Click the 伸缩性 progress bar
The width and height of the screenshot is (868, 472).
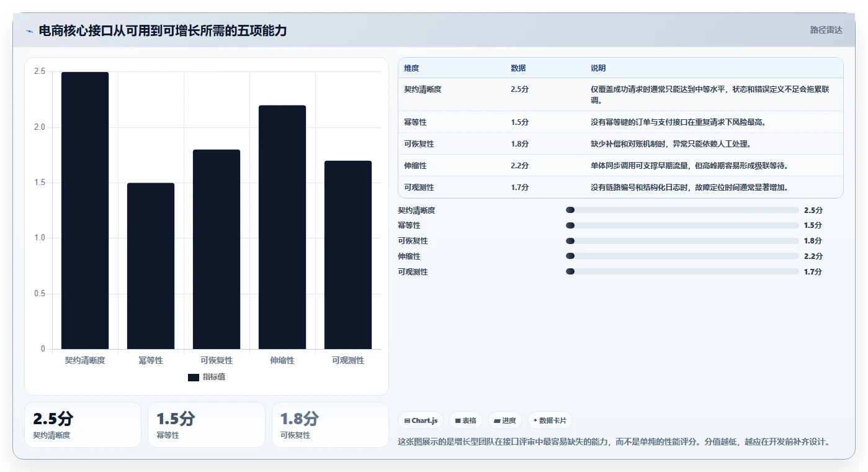coord(682,256)
